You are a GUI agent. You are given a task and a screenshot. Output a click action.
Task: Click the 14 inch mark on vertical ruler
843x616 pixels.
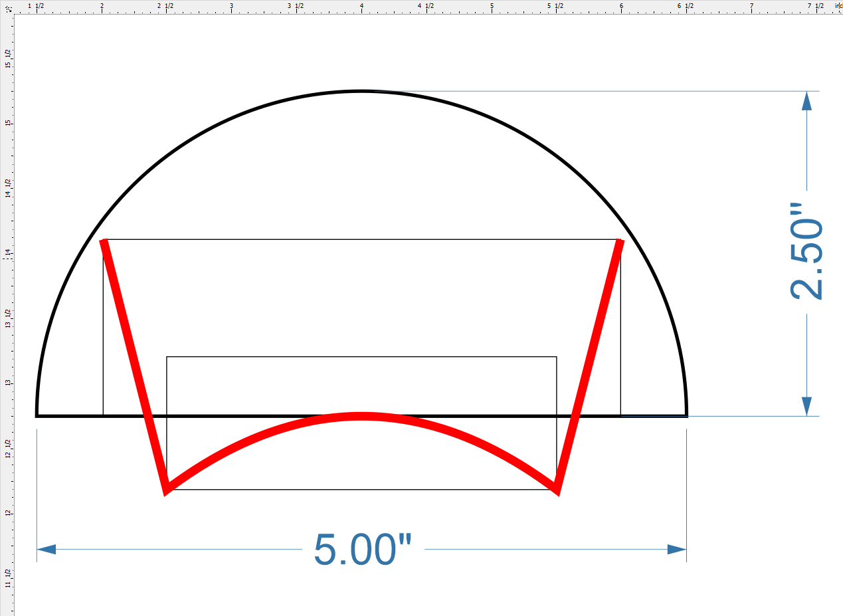click(x=7, y=253)
